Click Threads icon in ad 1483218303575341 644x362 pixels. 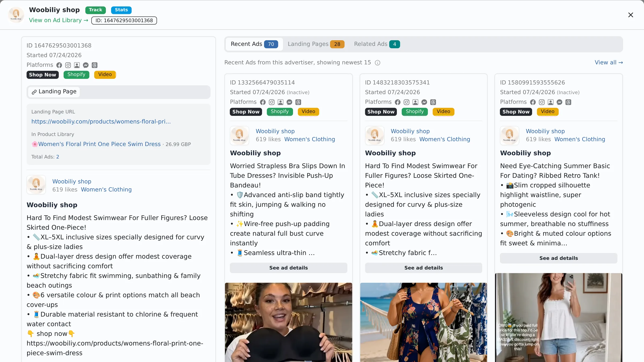click(433, 102)
